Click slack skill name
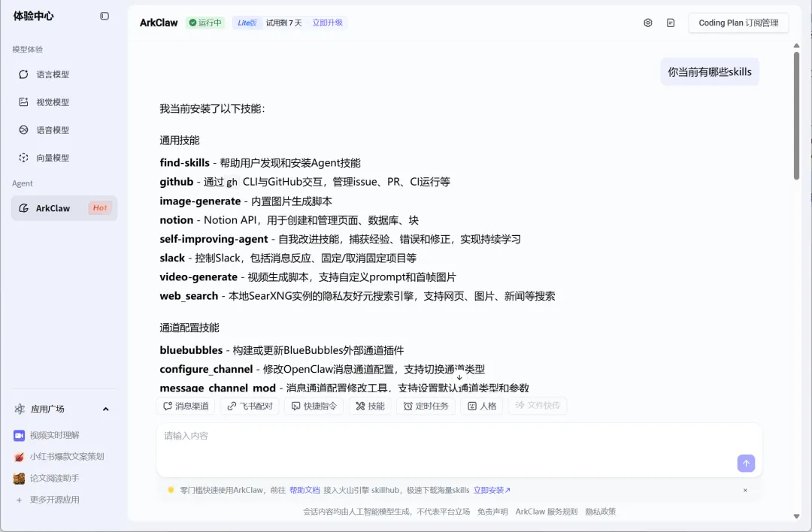 coord(172,258)
